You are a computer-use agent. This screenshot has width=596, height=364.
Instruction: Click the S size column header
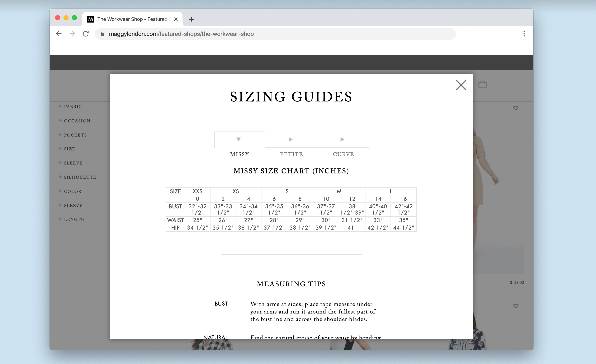click(x=287, y=191)
